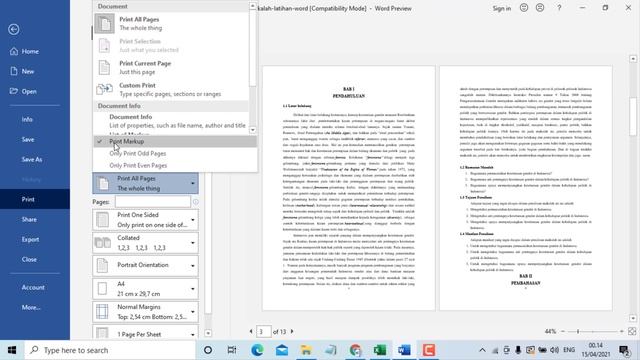Screen dimensions: 640x360
Task: Open Export in the sidebar
Action: point(30,240)
